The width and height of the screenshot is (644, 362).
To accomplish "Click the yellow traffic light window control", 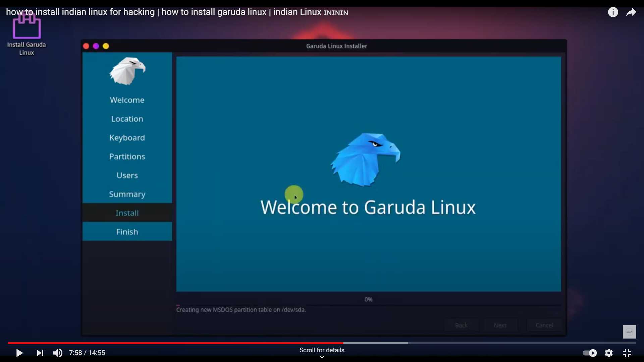I will point(106,46).
